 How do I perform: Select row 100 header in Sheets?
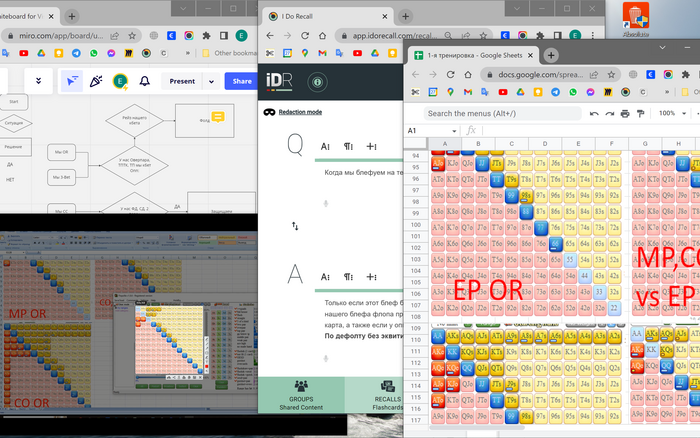[416, 225]
